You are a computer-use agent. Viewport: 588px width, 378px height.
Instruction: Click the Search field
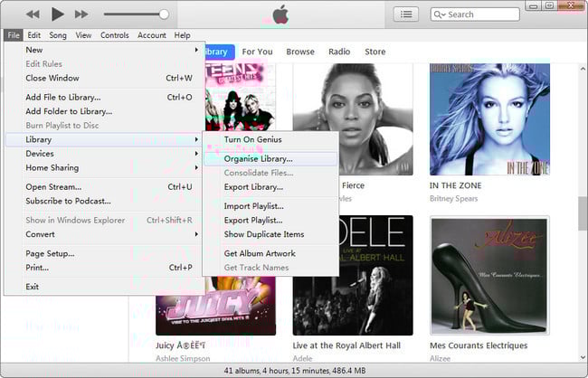pos(475,14)
